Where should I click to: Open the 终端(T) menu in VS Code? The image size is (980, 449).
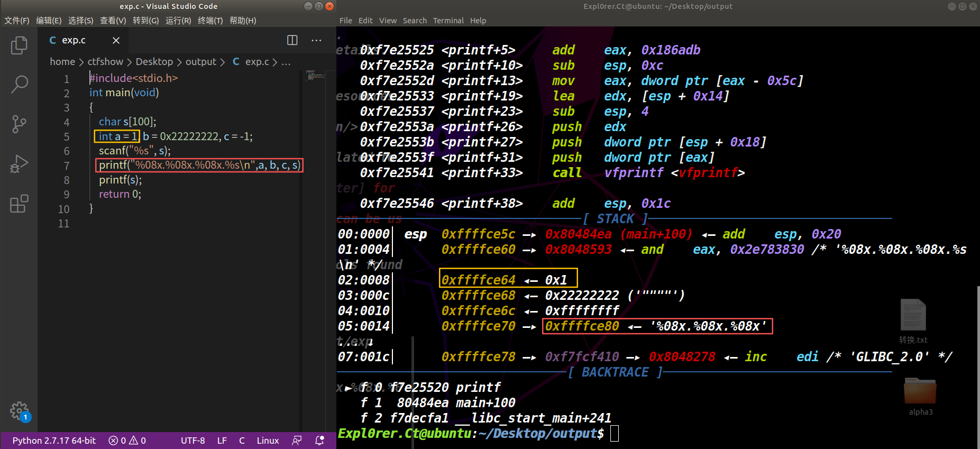(x=210, y=21)
